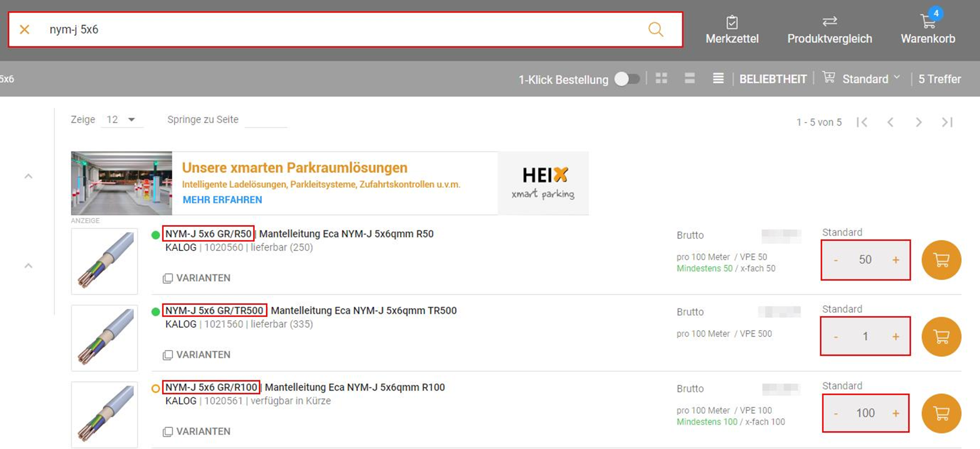
Task: Collapse the upper sidebar chevron
Action: click(28, 176)
